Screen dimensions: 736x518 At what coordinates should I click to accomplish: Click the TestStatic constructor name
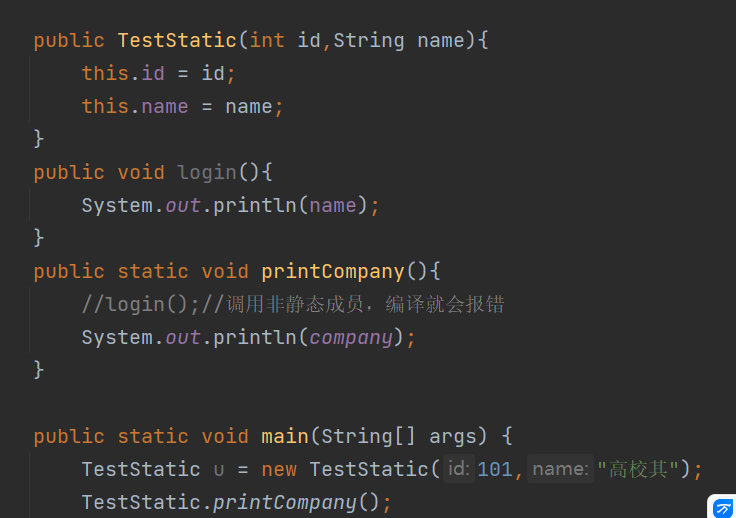(177, 40)
